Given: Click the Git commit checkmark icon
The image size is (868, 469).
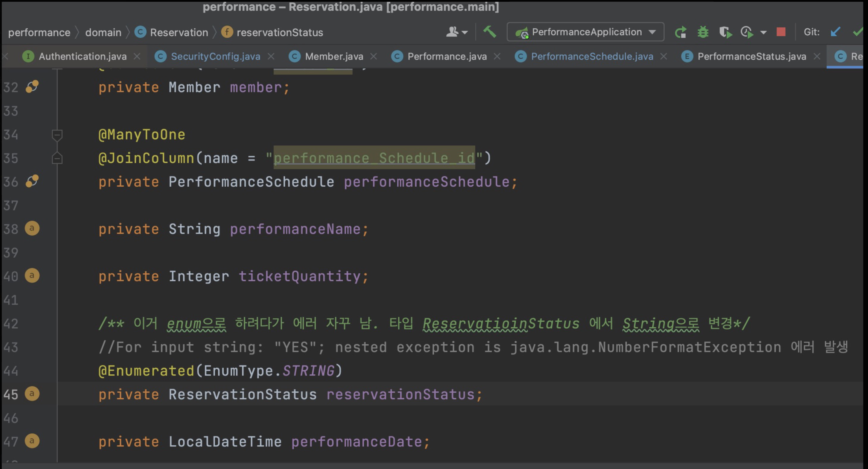Looking at the screenshot, I should [x=858, y=32].
